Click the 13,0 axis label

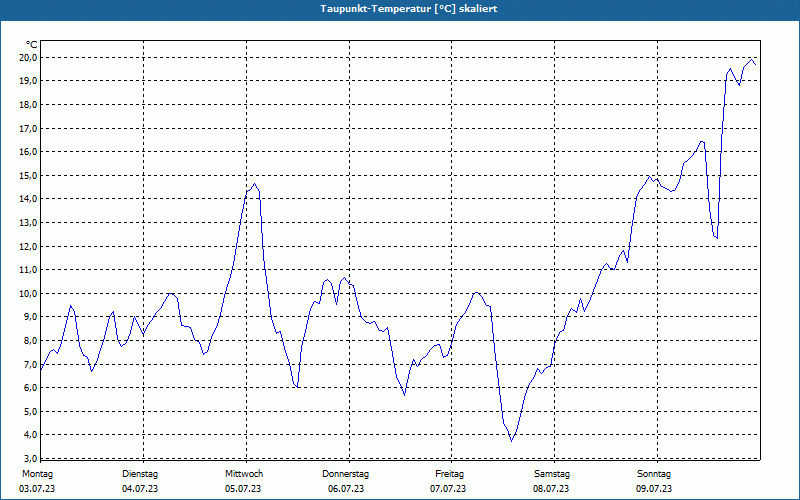tap(28, 222)
